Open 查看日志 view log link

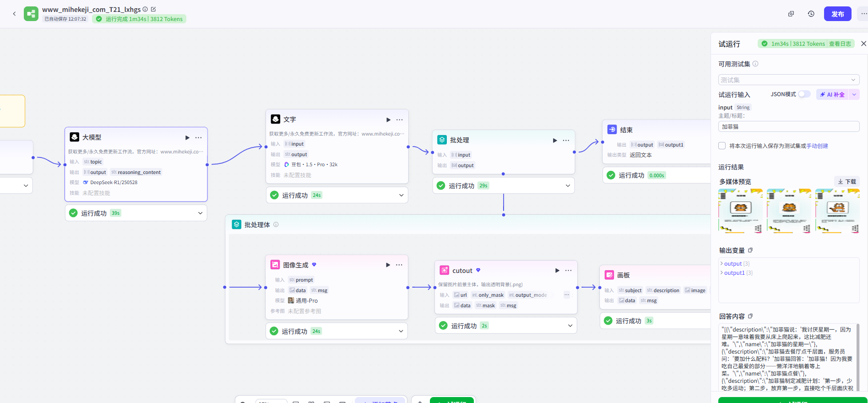click(x=840, y=44)
